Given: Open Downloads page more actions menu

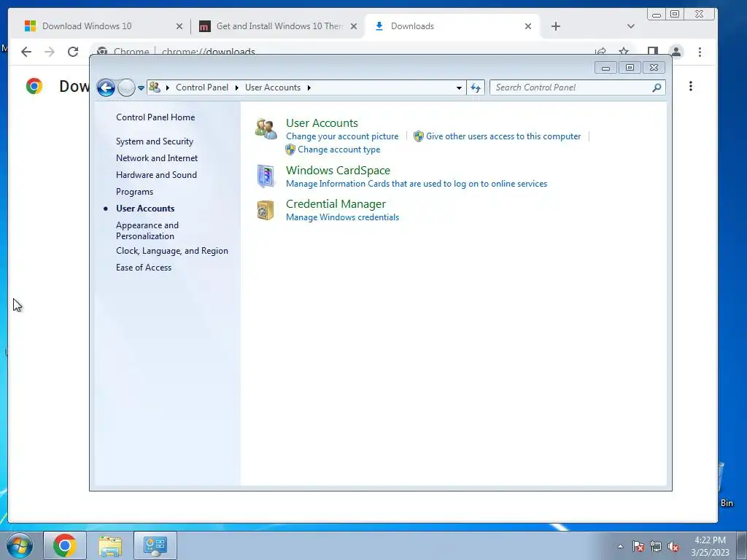Looking at the screenshot, I should point(691,86).
